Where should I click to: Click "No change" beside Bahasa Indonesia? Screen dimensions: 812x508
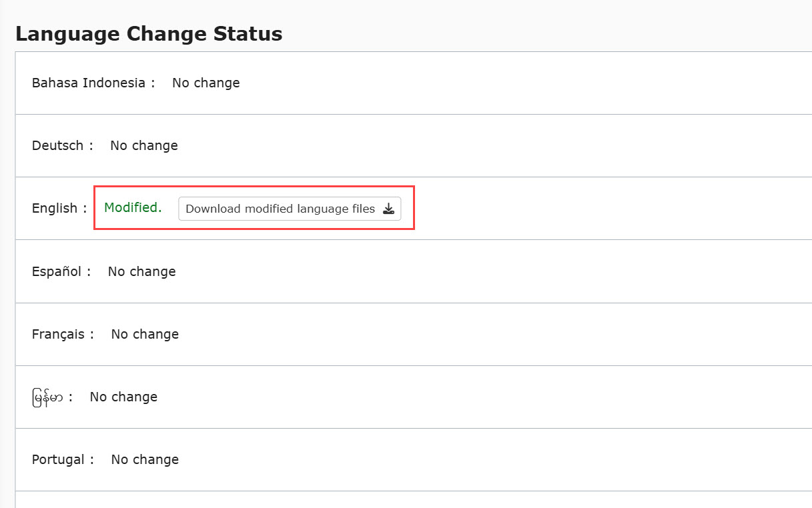click(x=206, y=83)
